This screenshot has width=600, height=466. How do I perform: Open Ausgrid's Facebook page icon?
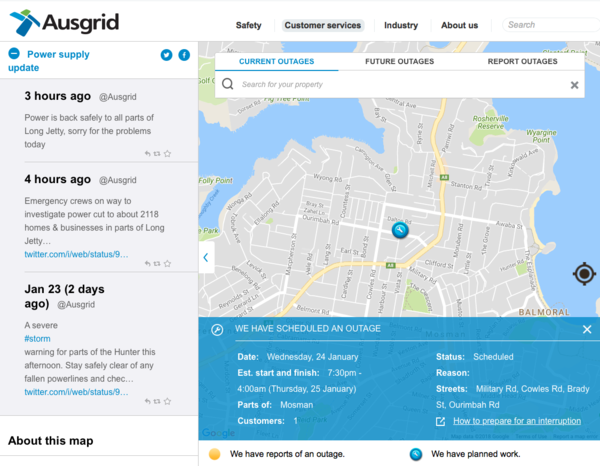184,55
